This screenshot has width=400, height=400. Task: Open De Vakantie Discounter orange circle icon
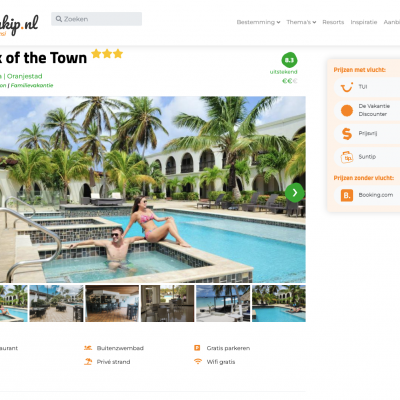coord(347,110)
